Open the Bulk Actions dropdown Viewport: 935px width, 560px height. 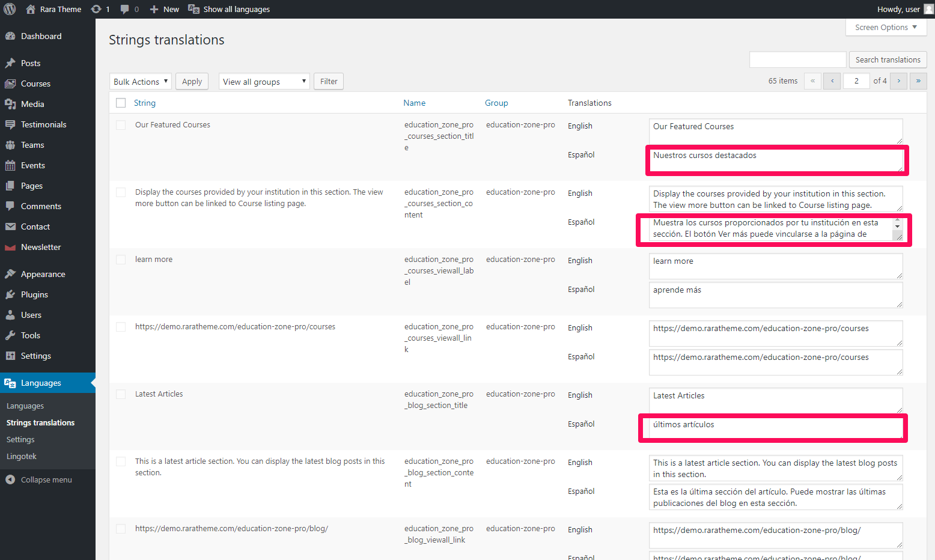pyautogui.click(x=141, y=82)
